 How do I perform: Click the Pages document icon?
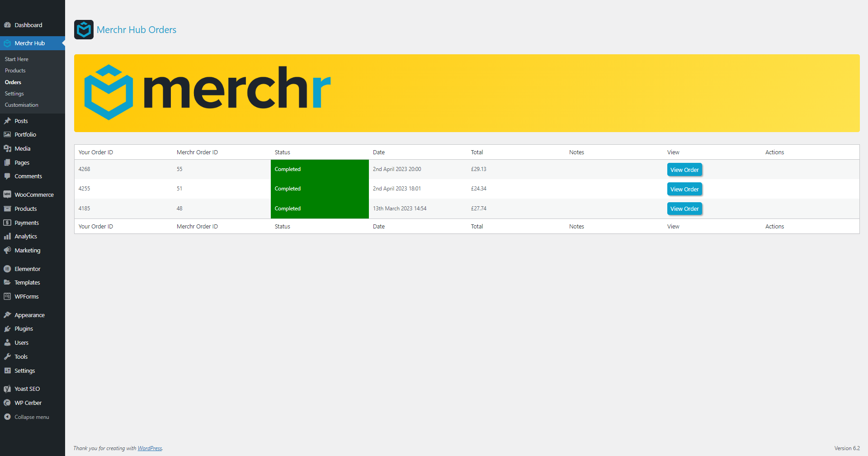(7, 162)
